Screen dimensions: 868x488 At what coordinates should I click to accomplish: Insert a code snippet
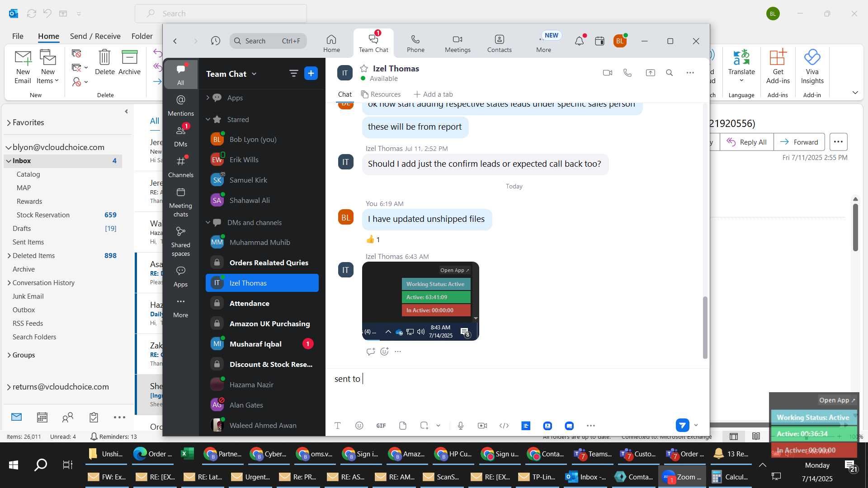click(504, 426)
